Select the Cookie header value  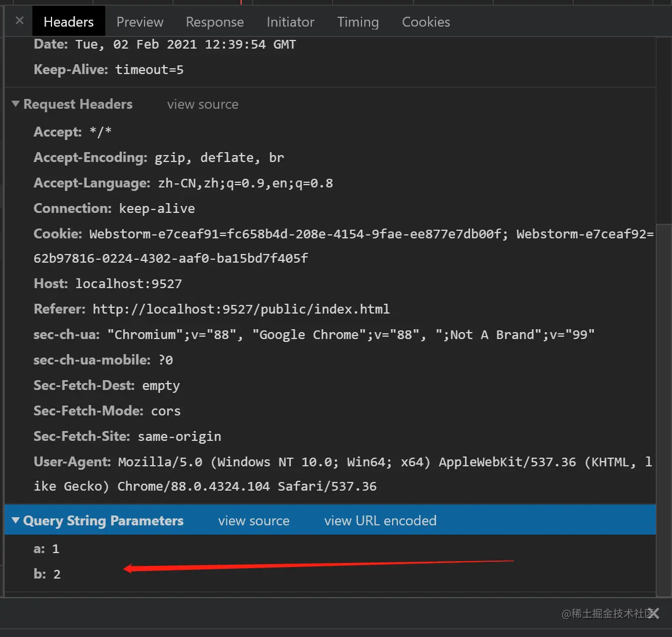[344, 246]
